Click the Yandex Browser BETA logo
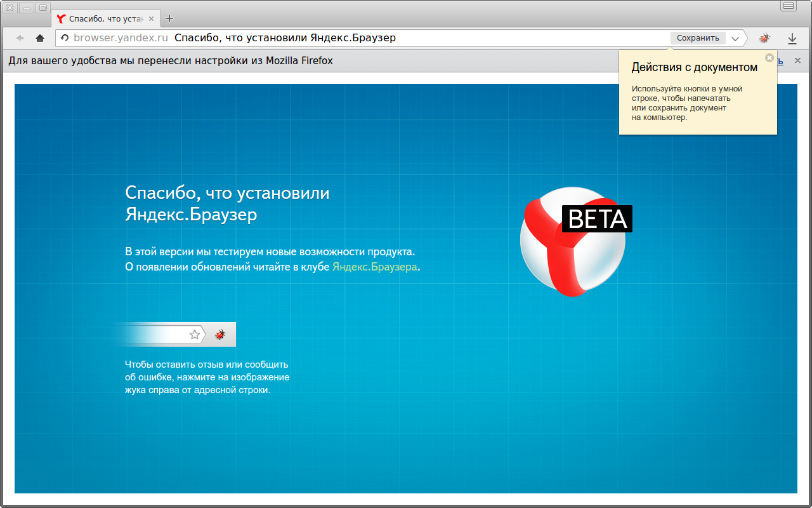Image resolution: width=812 pixels, height=508 pixels. [x=575, y=242]
